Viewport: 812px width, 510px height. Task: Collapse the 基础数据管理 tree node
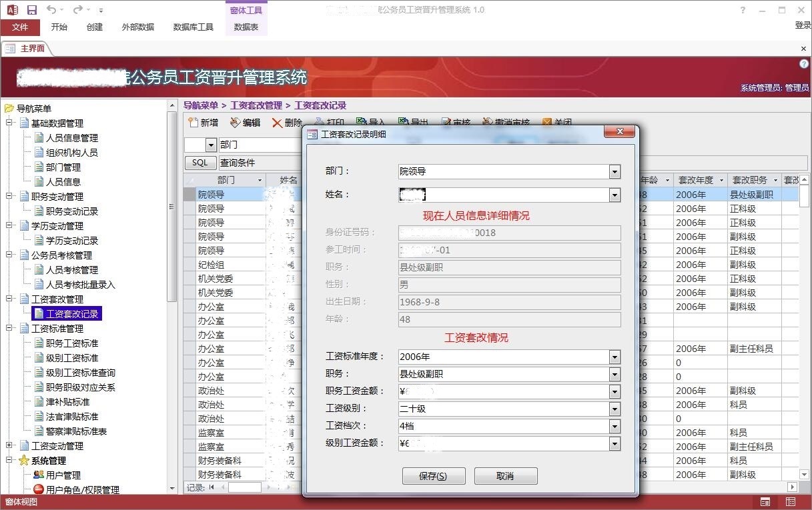tap(10, 123)
